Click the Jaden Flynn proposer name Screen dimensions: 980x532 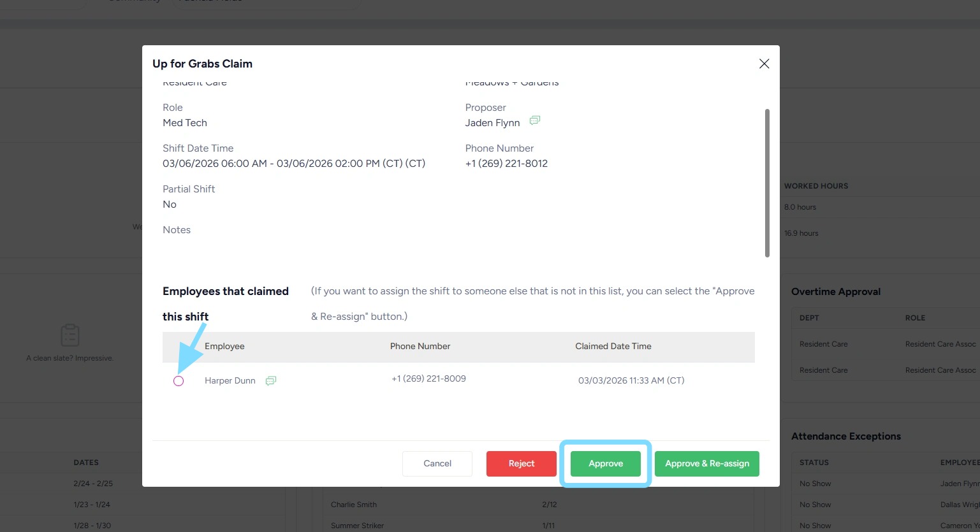(x=492, y=123)
